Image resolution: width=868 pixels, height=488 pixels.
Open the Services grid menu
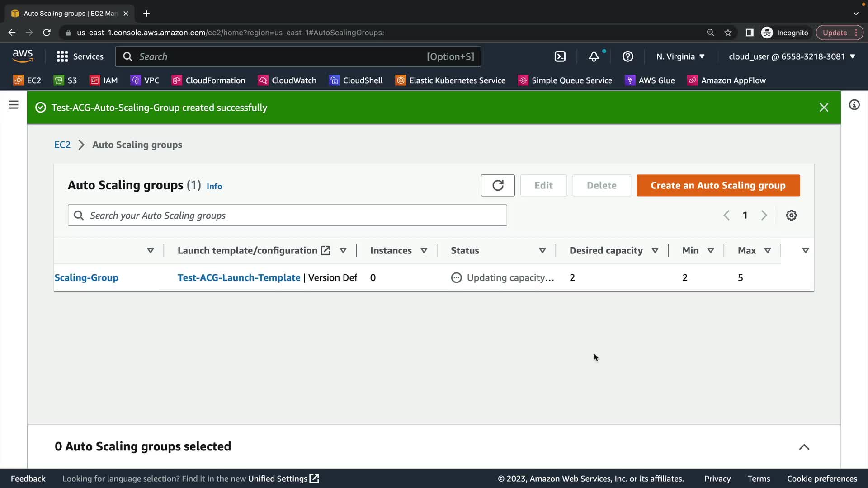click(80, 56)
